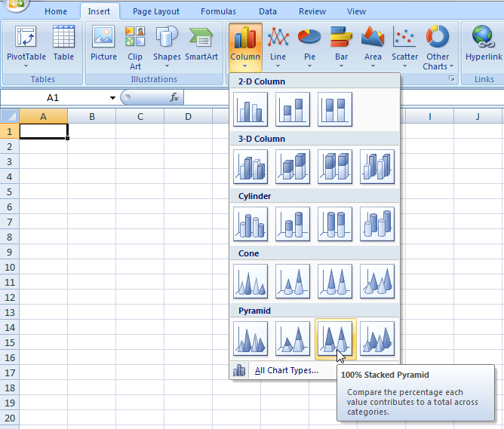
Task: Pick the fourth 3-D Column chart
Action: click(x=377, y=167)
